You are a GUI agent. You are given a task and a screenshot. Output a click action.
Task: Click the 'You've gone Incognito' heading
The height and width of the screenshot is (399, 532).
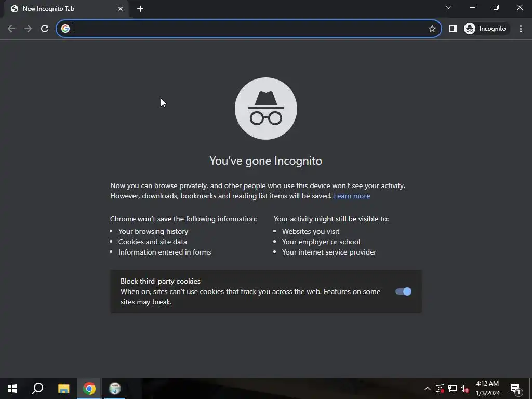[x=266, y=161]
